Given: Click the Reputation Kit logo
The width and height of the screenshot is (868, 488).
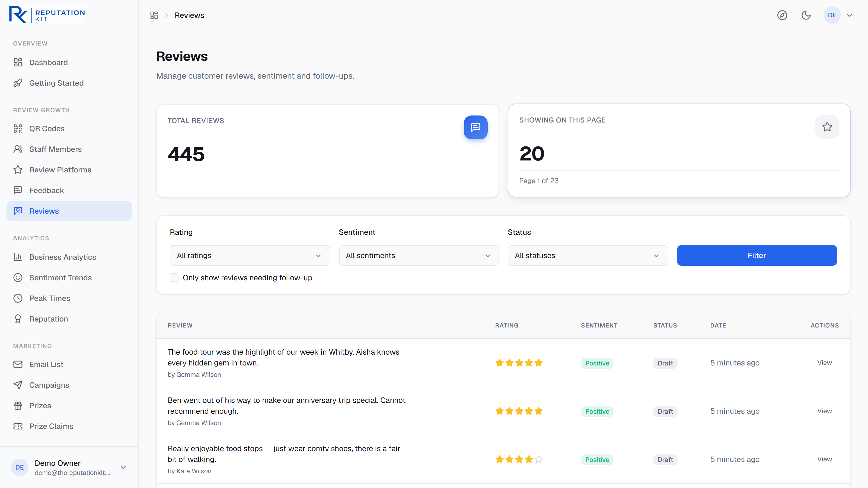Looking at the screenshot, I should [x=47, y=15].
